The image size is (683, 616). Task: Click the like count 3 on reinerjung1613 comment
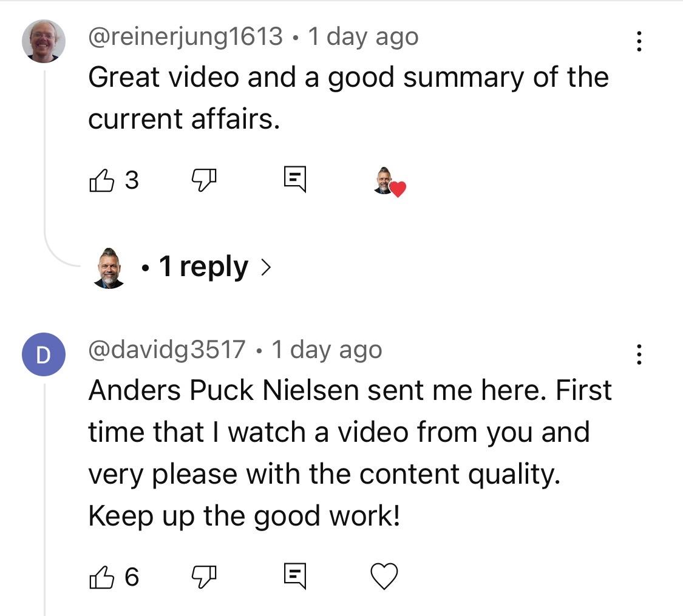coord(132,180)
